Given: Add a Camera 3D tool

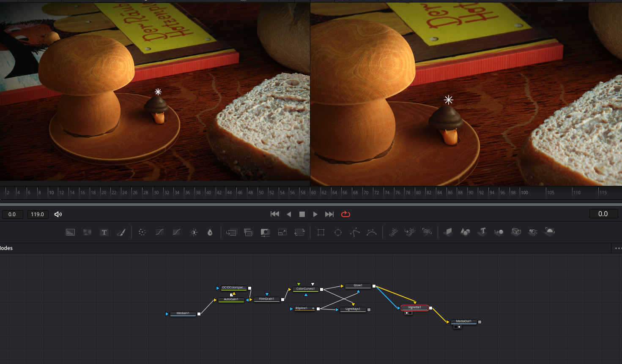Looking at the screenshot, I should point(516,232).
